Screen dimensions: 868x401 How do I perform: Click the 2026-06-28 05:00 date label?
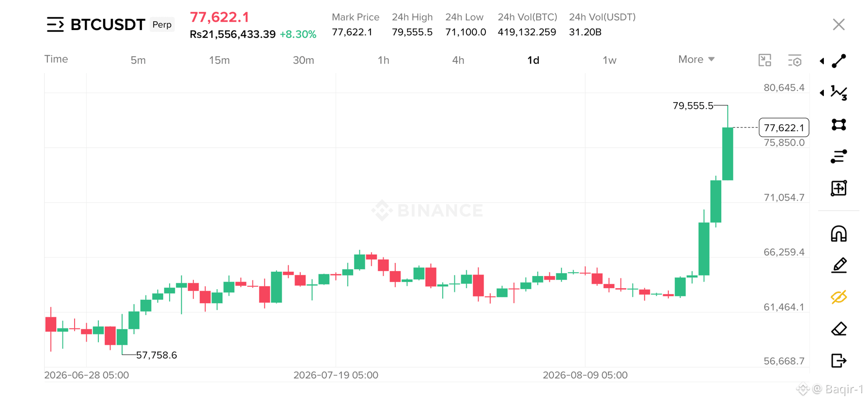tap(87, 375)
